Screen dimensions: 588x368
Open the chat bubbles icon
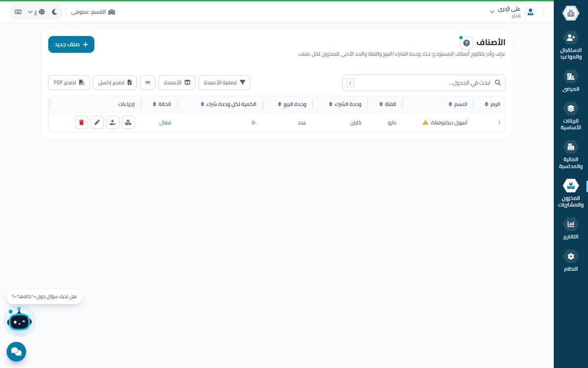(x=16, y=352)
